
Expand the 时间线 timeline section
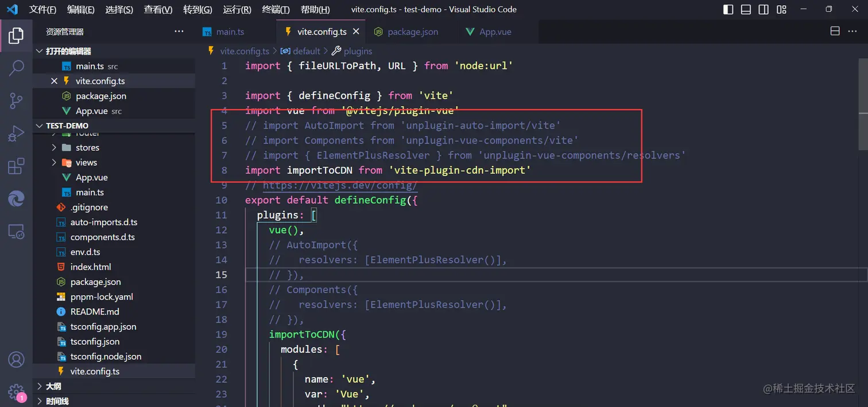point(114,401)
